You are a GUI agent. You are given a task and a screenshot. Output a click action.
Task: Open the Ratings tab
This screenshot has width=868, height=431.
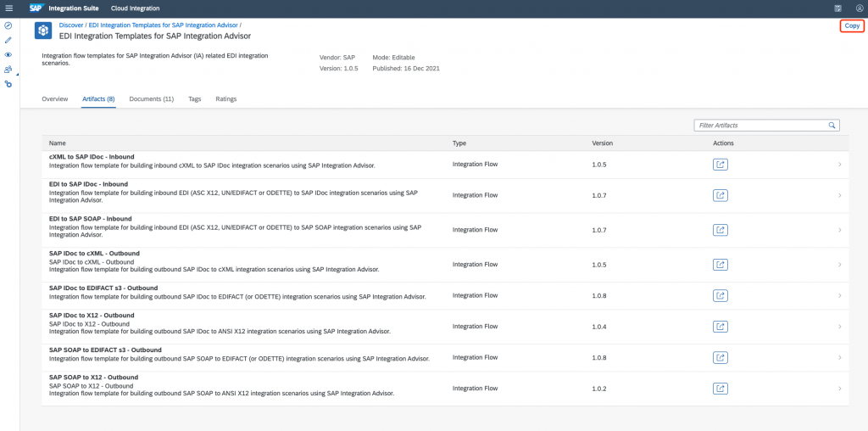point(225,99)
